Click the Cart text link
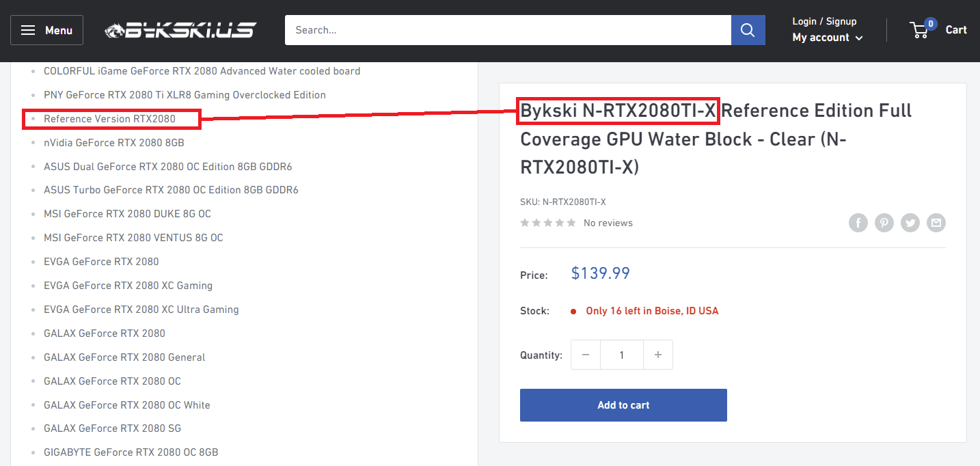The image size is (980, 466). [x=955, y=29]
